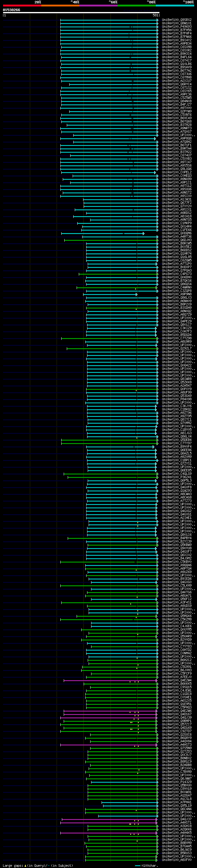Choose the UniRef100_C5KBV0 entry

point(177,562)
